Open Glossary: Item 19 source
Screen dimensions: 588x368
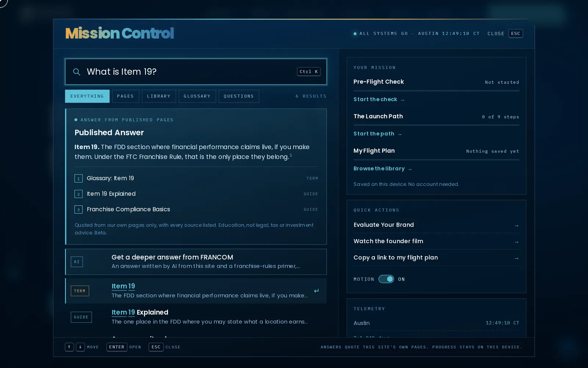(196, 178)
